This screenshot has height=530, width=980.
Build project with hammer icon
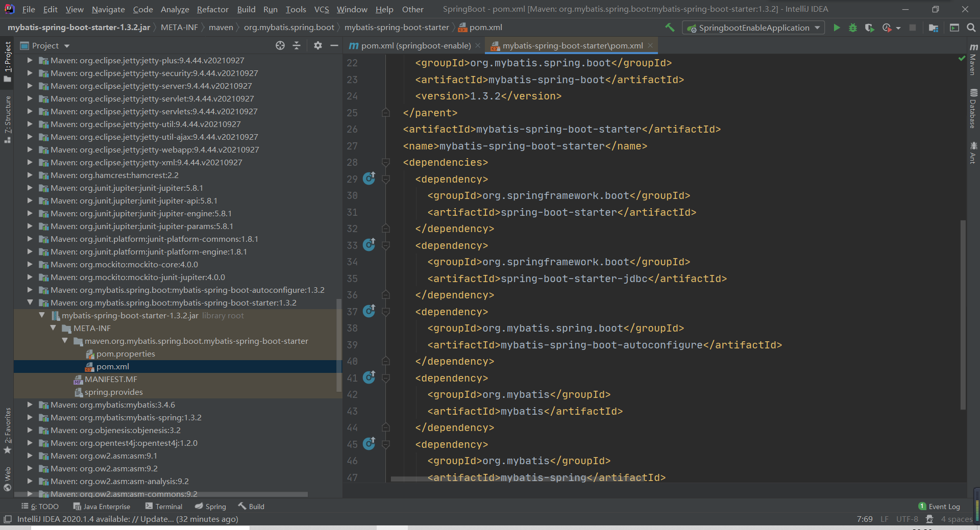pyautogui.click(x=670, y=28)
